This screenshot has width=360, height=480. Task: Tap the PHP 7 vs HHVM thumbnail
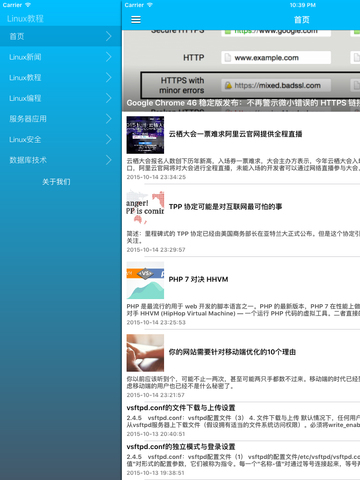point(145,280)
